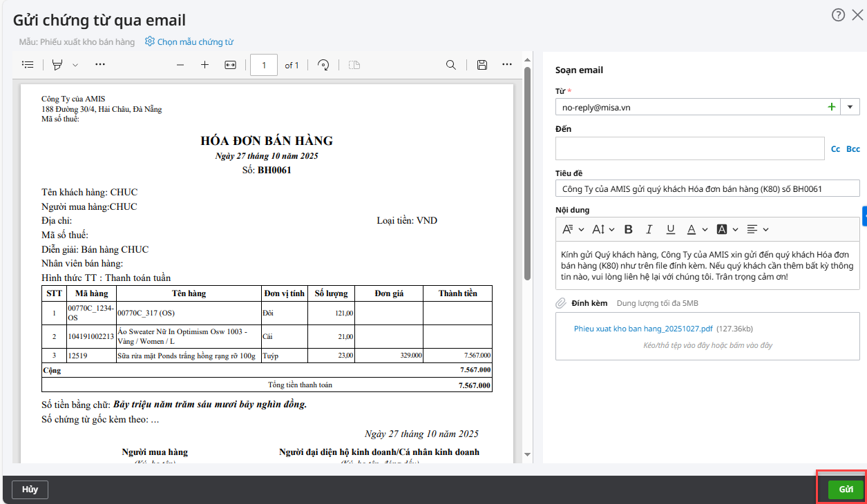Viewport: 867px width, 504px height.
Task: Open more options menu right of Save
Action: [507, 65]
